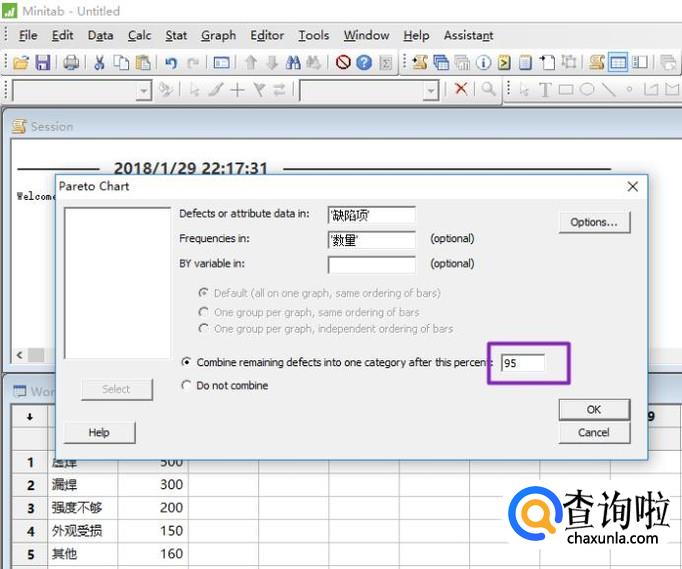Select the ellipse drawing tool
This screenshot has height=569, width=682.
[587, 90]
